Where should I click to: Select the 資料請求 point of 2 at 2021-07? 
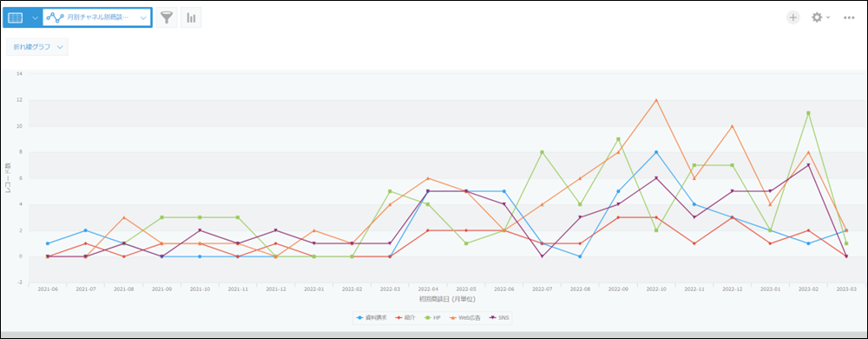pyautogui.click(x=85, y=230)
